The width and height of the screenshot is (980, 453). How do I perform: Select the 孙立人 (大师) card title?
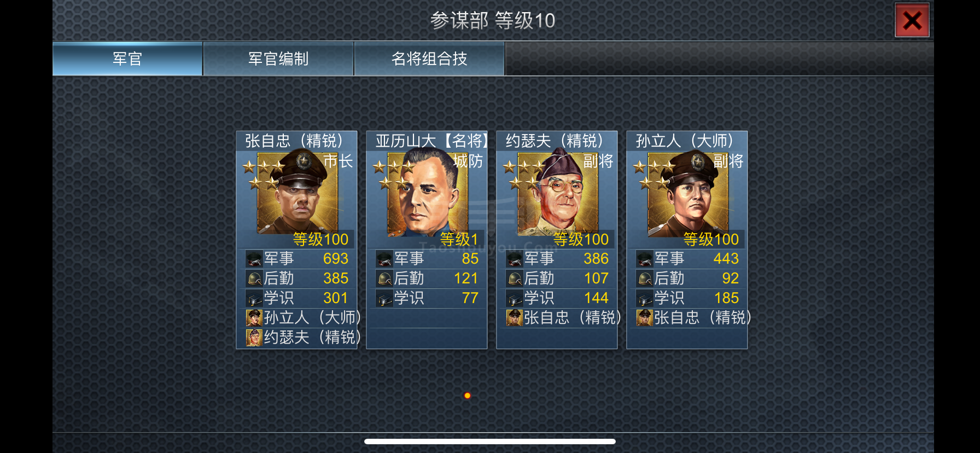(684, 141)
